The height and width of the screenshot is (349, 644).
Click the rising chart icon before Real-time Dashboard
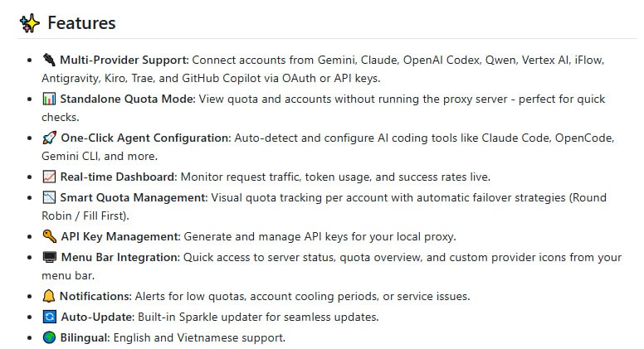click(x=48, y=177)
